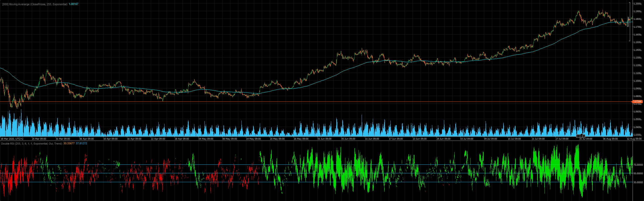The width and height of the screenshot is (644, 201).
Task: Click the 1.1500 price axis label
Action: click(x=638, y=42)
